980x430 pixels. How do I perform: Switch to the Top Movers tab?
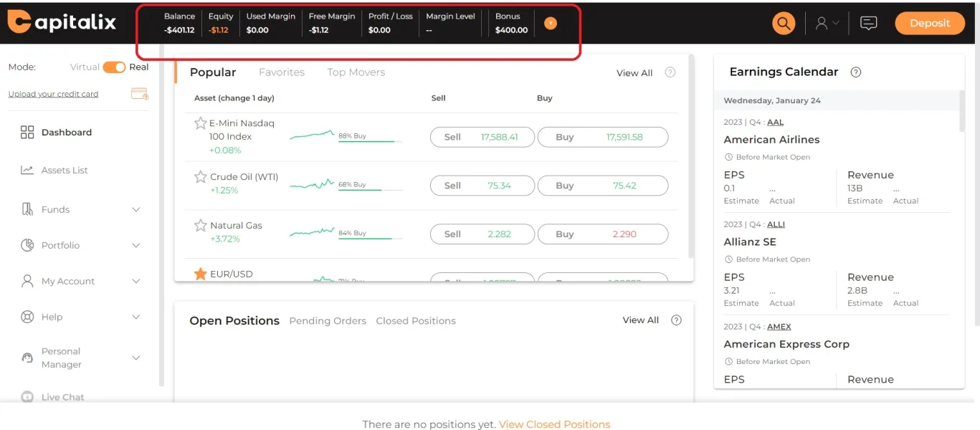point(356,72)
